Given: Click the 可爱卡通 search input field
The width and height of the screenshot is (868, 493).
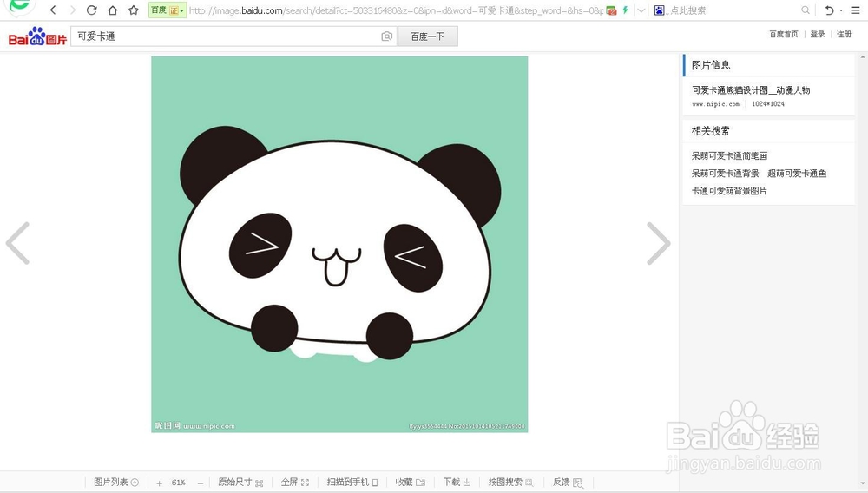Looking at the screenshot, I should (x=226, y=36).
